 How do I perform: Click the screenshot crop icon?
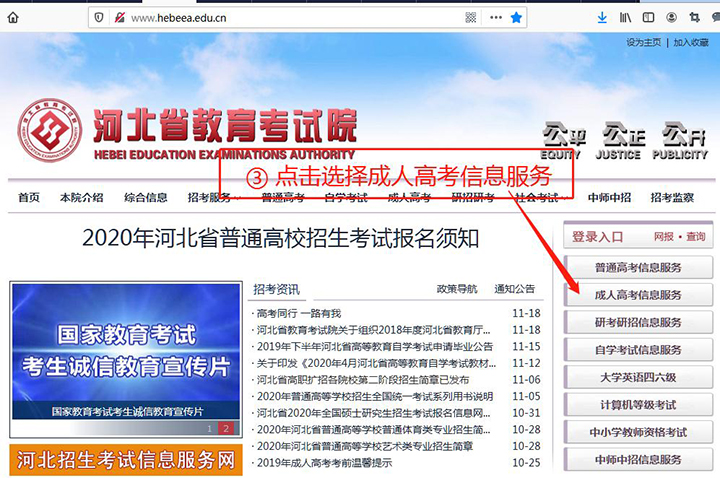pos(694,18)
